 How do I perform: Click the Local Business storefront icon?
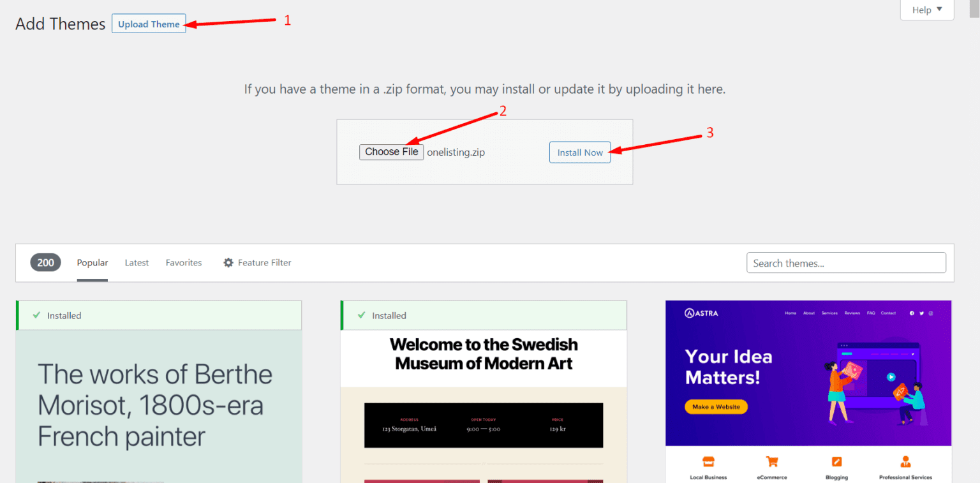[x=708, y=461]
